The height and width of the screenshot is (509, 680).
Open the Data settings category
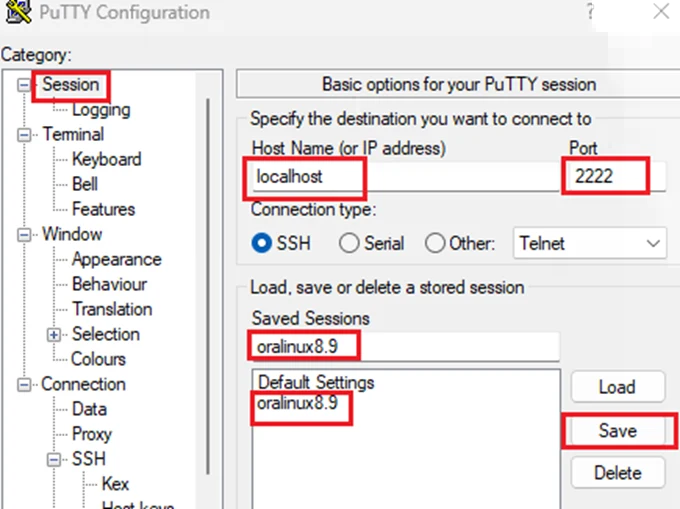pos(89,409)
